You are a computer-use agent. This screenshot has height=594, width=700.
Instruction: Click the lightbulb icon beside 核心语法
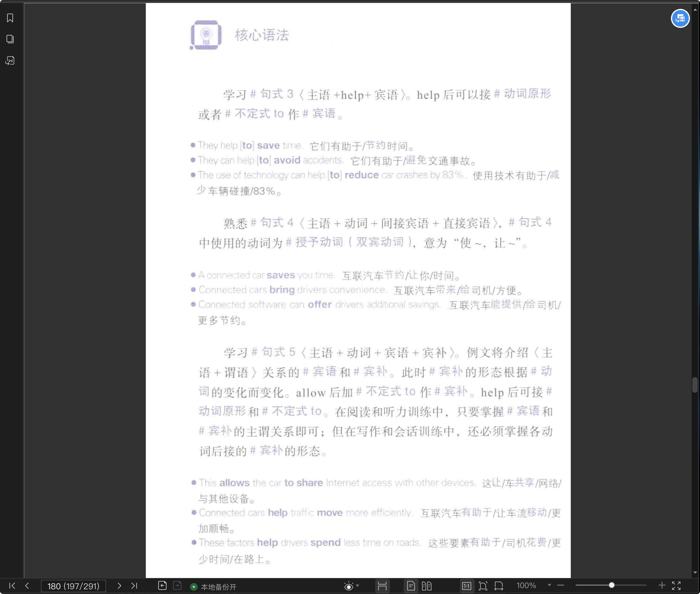tap(206, 35)
